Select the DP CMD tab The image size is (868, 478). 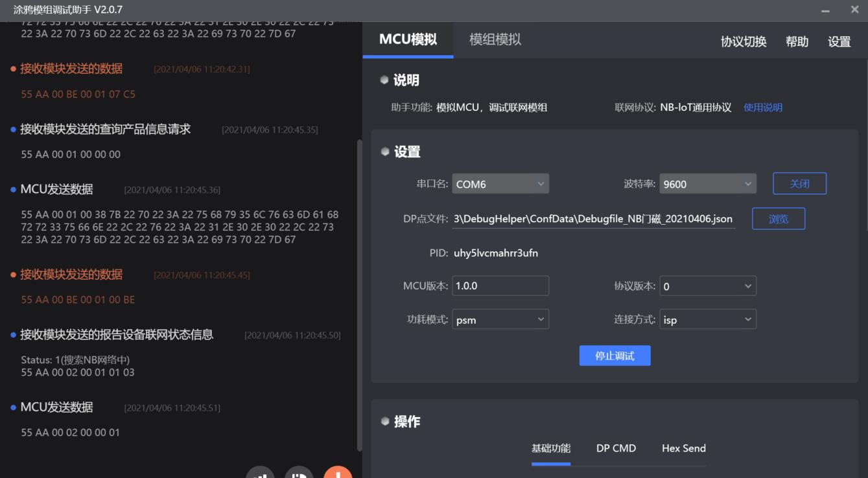pyautogui.click(x=616, y=448)
